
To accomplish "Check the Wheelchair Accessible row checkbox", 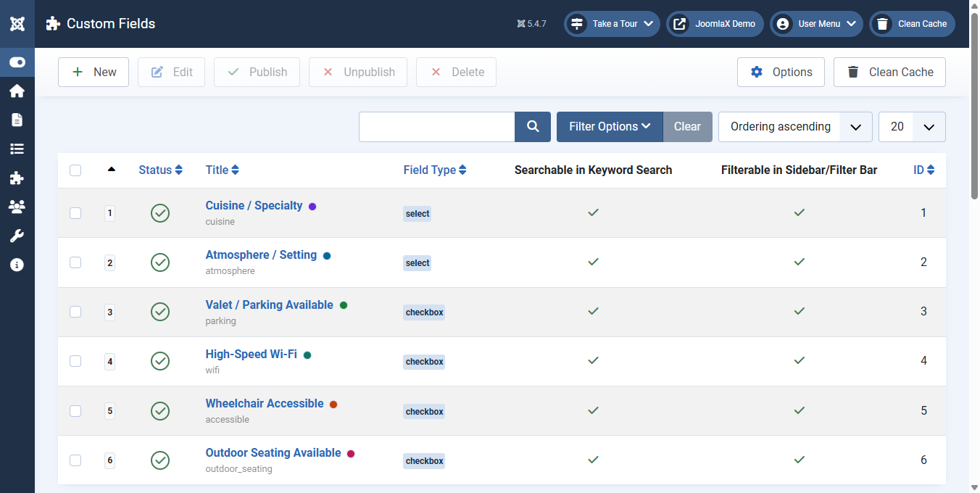I will [x=75, y=411].
